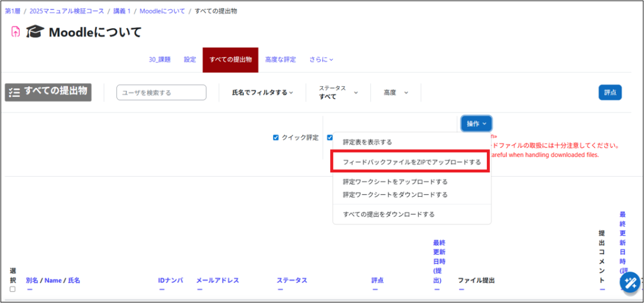Hide the メールアドレス column via dash icon
The width and height of the screenshot is (644, 303).
pos(199,289)
